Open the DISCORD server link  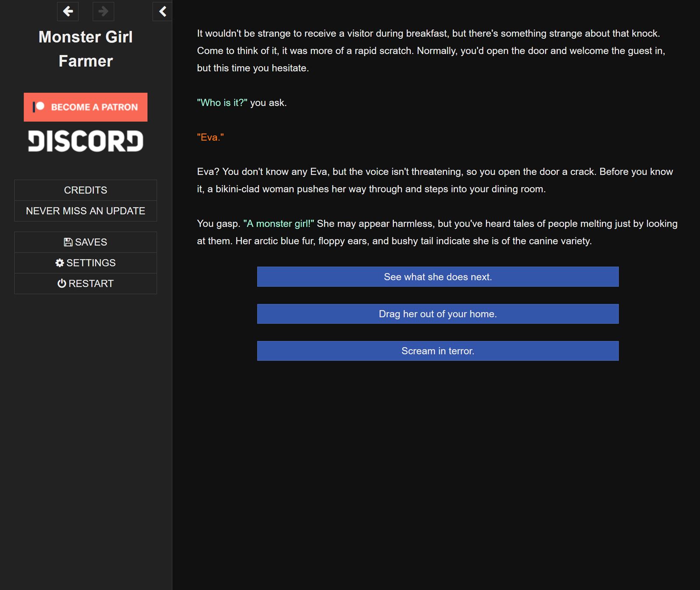[85, 141]
